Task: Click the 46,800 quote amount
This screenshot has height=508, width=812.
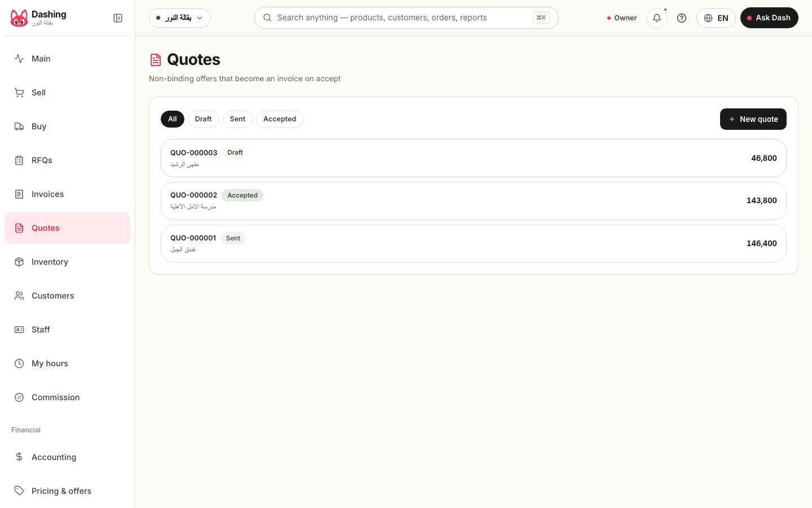Action: (764, 158)
